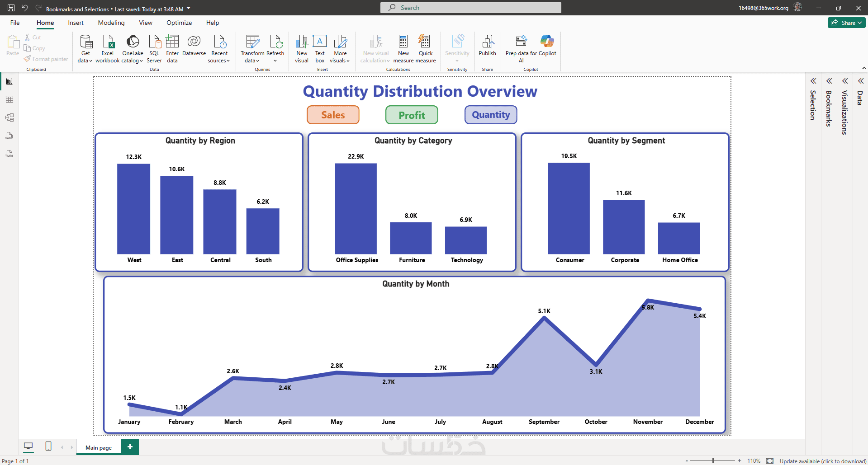868x465 pixels.
Task: Open the Modeling ribbon tab
Action: [111, 23]
